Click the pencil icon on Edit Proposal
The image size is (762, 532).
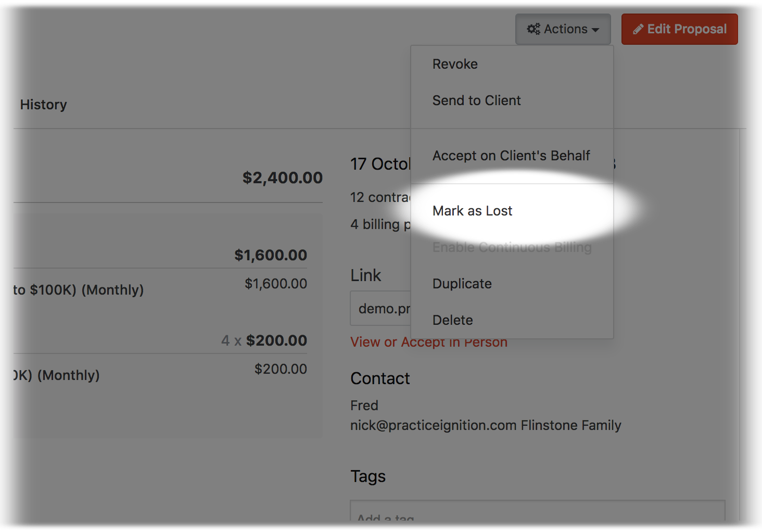pyautogui.click(x=638, y=29)
